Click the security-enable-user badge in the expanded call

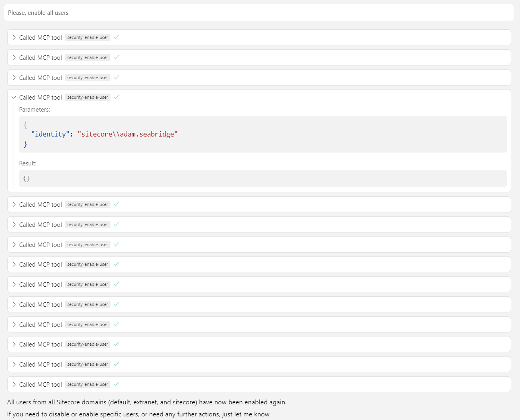(88, 98)
